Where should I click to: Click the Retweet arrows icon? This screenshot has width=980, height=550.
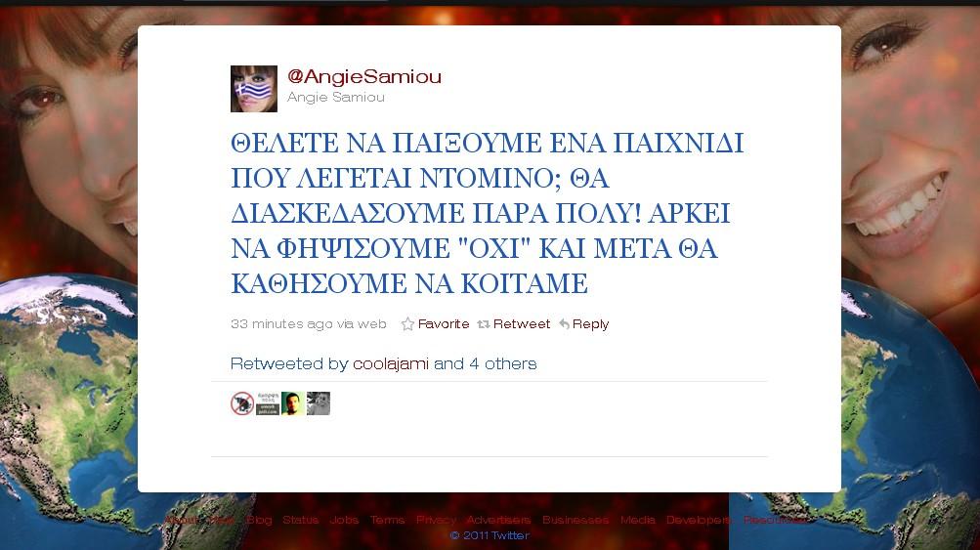pos(483,323)
